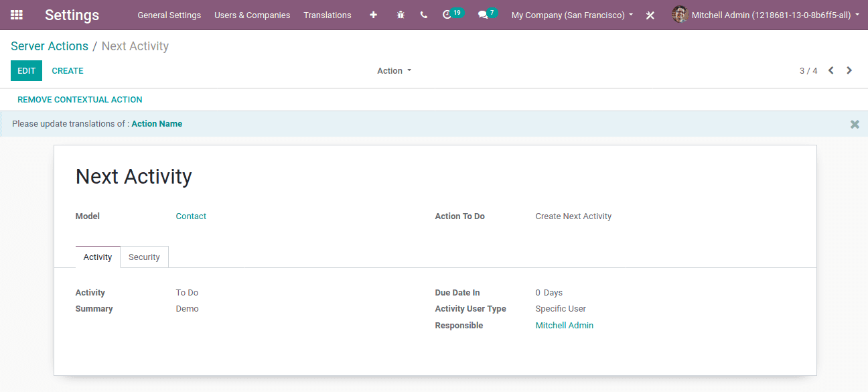Viewport: 868px width, 392px height.
Task: Open the apps grid menu icon
Action: (x=17, y=15)
